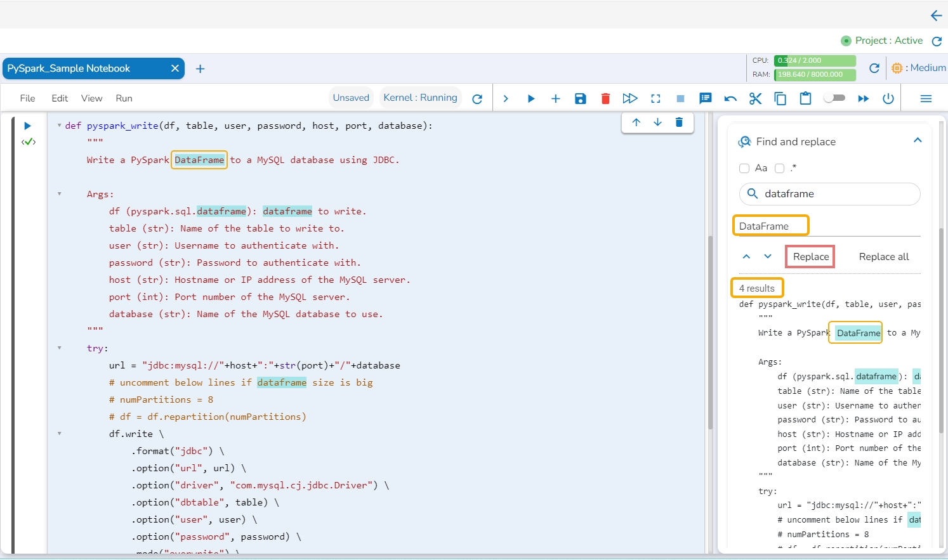
Task: Collapse the def pyspark_write code fold
Action: pos(60,126)
